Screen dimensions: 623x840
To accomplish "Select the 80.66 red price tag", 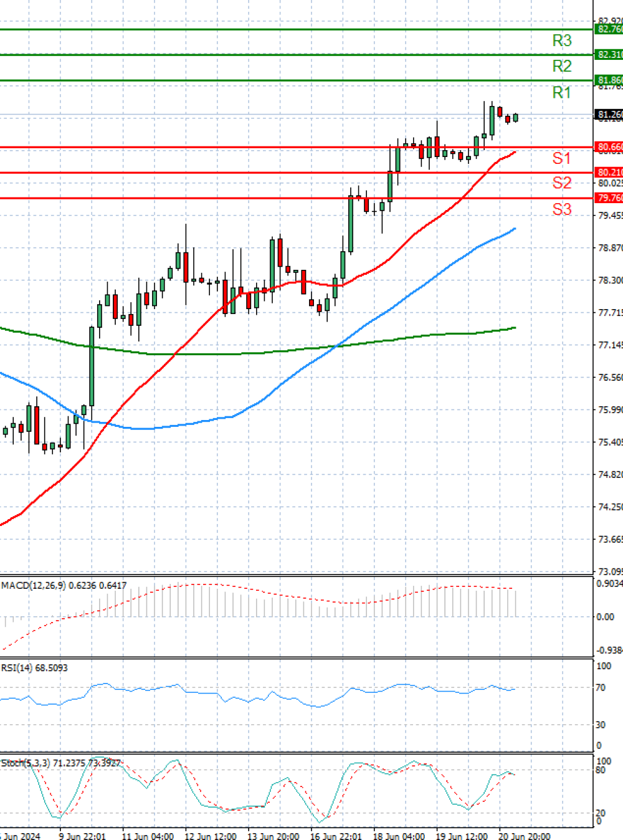I will [609, 147].
